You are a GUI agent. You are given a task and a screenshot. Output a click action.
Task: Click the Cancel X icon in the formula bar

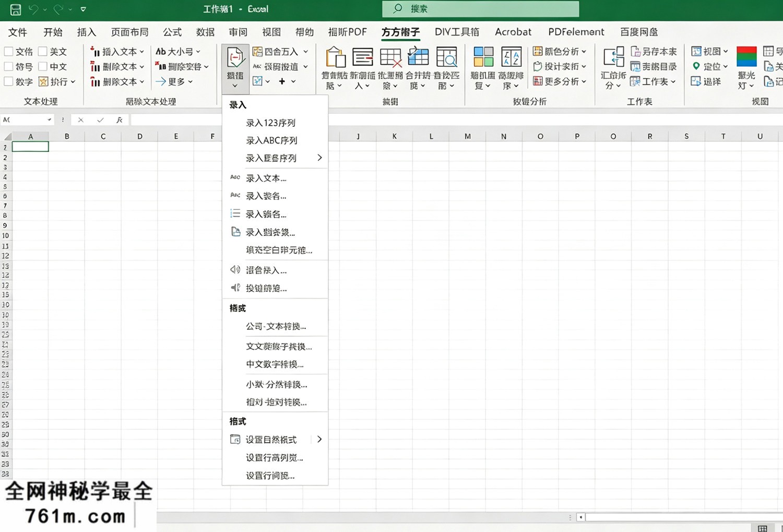(x=80, y=120)
